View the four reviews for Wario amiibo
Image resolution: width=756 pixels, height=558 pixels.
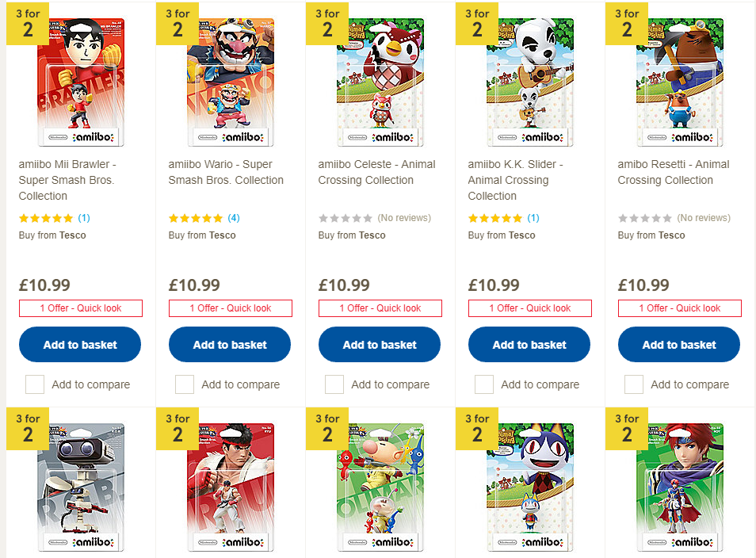[x=234, y=218]
